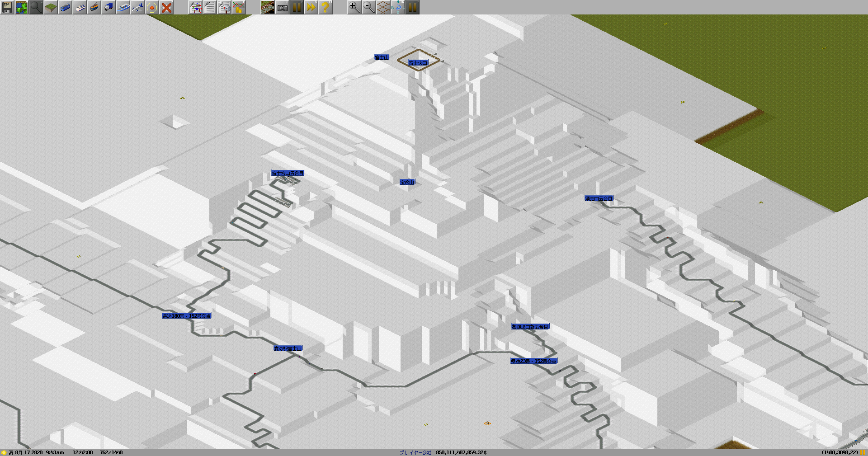Select the 富士山 map label
The image size is (868, 456).
[x=382, y=57]
